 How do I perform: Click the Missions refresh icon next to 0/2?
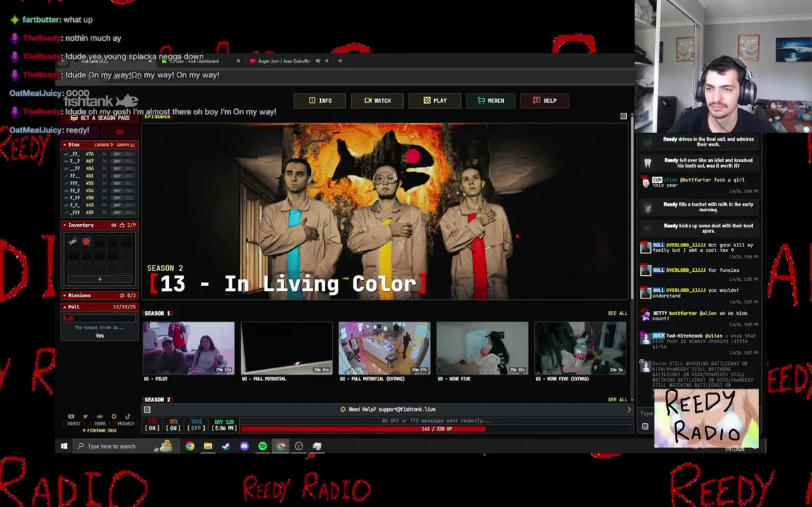pos(122,296)
